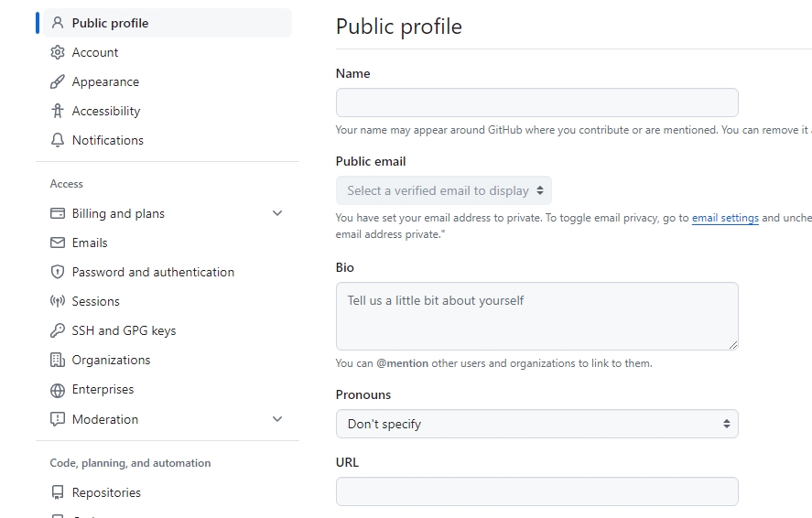Expand the Moderation section chevron

277,419
